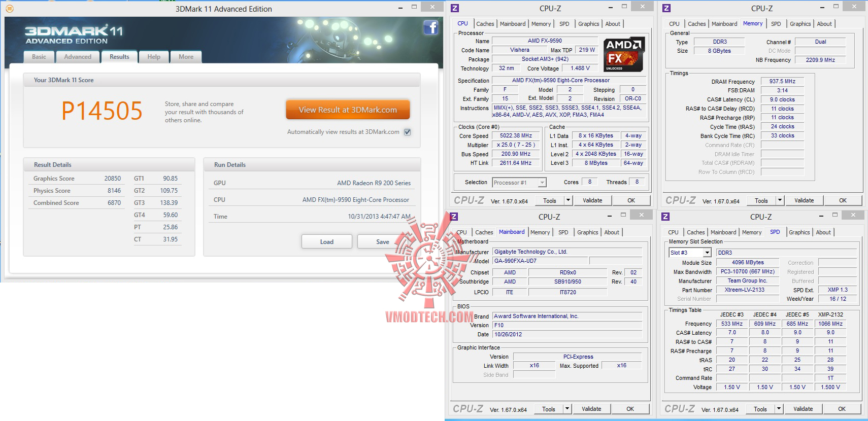Select CPU tab in the Memory-tab CPU-Z window
Image resolution: width=868 pixels, height=421 pixels.
(x=674, y=24)
